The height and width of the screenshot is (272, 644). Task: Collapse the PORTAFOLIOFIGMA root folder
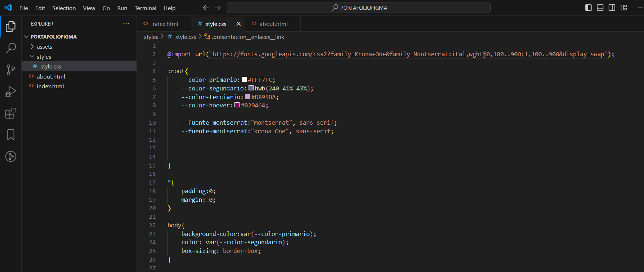(x=26, y=37)
